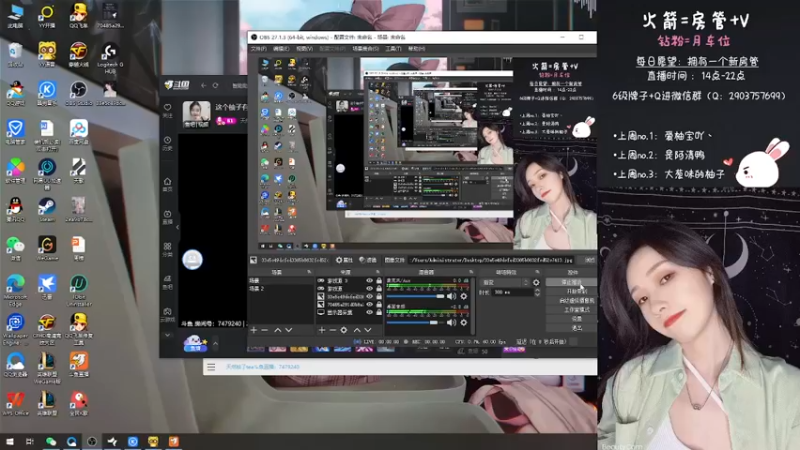Click the 设置 button in OBS controls
The image size is (800, 450).
pyautogui.click(x=571, y=319)
